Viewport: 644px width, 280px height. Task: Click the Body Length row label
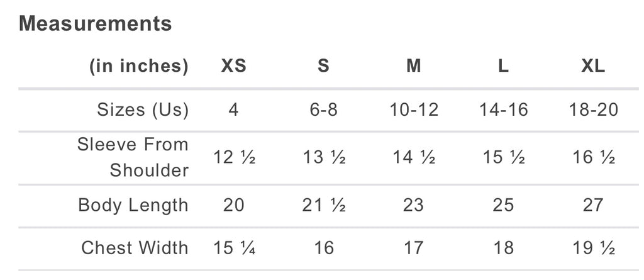[133, 205]
